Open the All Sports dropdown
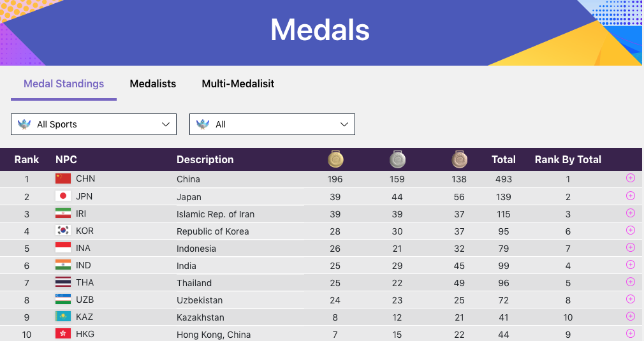The width and height of the screenshot is (644, 341). (94, 124)
